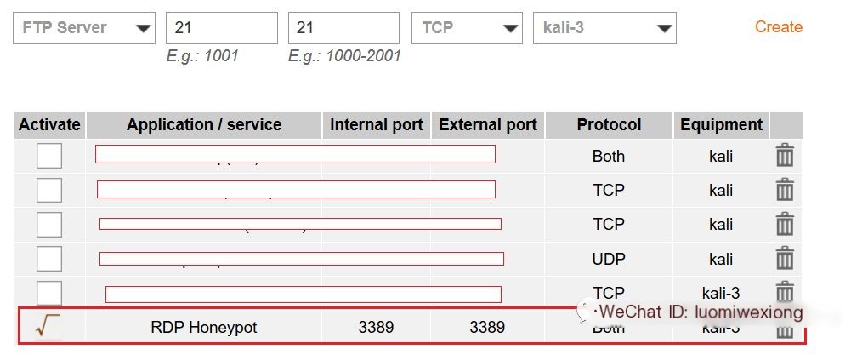Select the RDP Honeypot service name

tap(204, 327)
